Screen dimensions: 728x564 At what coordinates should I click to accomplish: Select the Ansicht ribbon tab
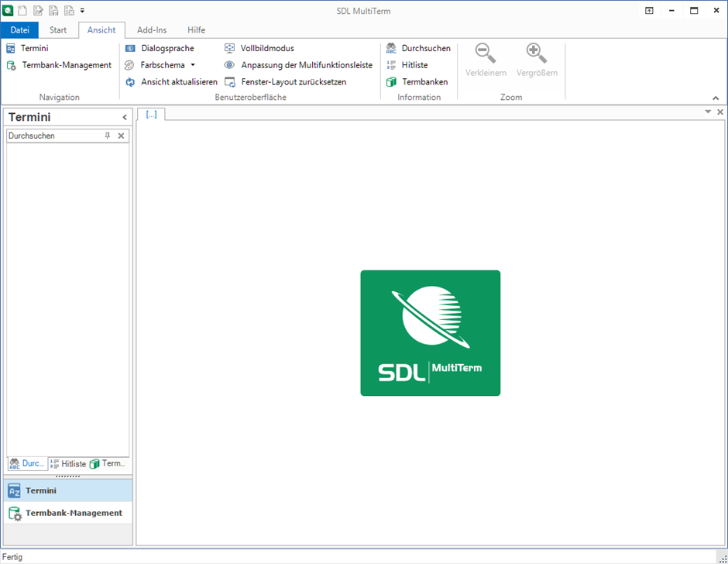click(101, 29)
